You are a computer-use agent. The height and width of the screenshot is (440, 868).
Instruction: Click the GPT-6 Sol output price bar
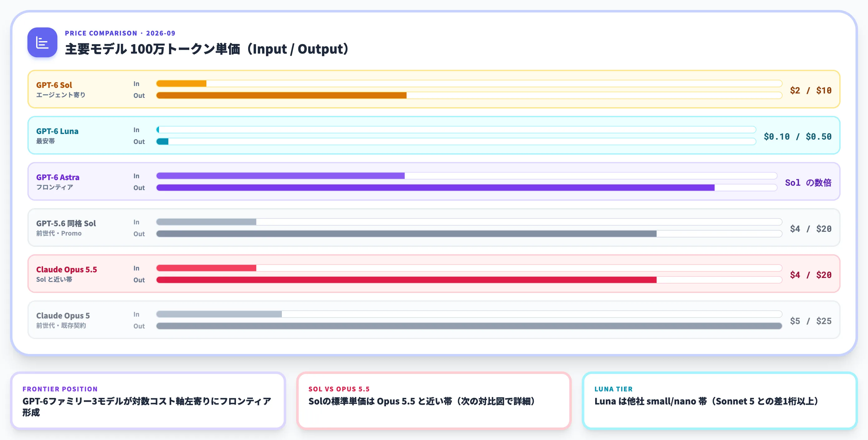[x=469, y=95]
